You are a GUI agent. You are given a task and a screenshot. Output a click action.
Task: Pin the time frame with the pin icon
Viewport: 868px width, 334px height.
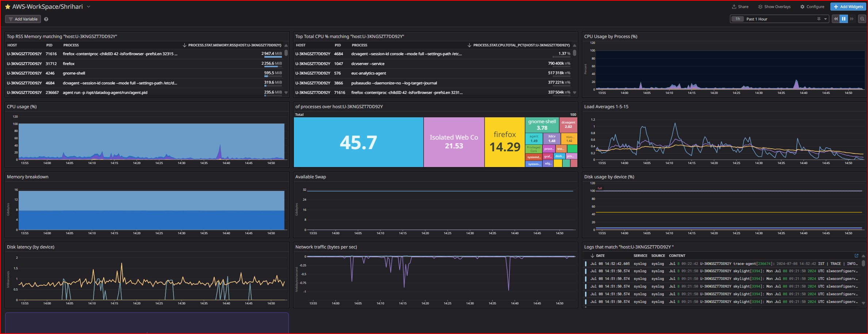coord(819,19)
